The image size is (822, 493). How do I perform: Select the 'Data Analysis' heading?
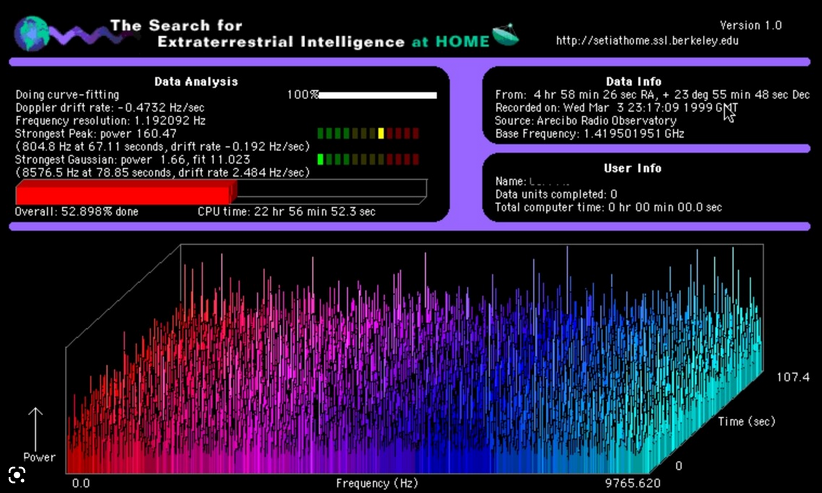coord(196,81)
